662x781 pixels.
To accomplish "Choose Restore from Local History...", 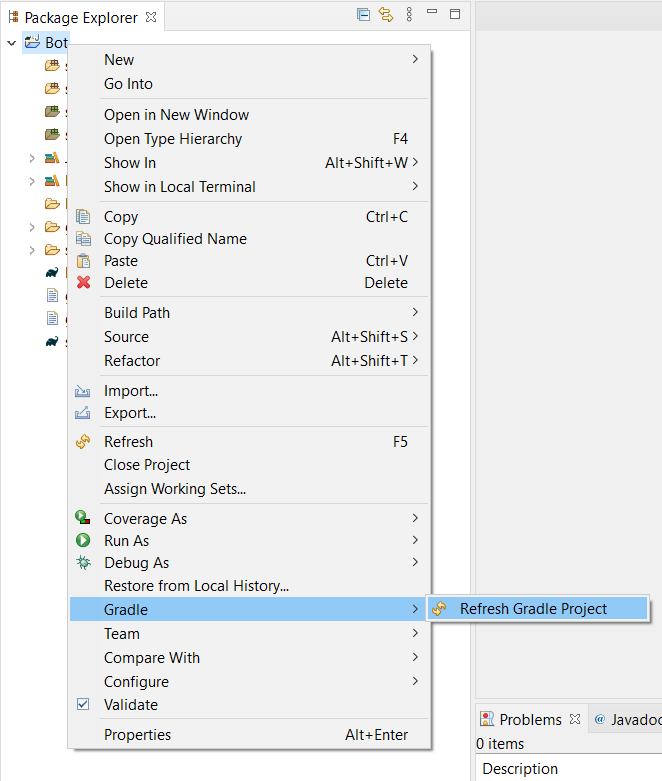I will click(x=249, y=586).
